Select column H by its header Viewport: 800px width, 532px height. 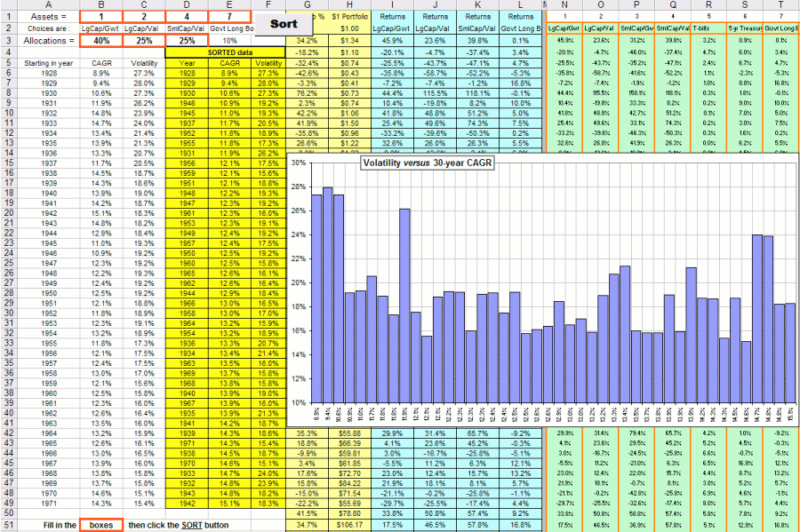pyautogui.click(x=349, y=5)
